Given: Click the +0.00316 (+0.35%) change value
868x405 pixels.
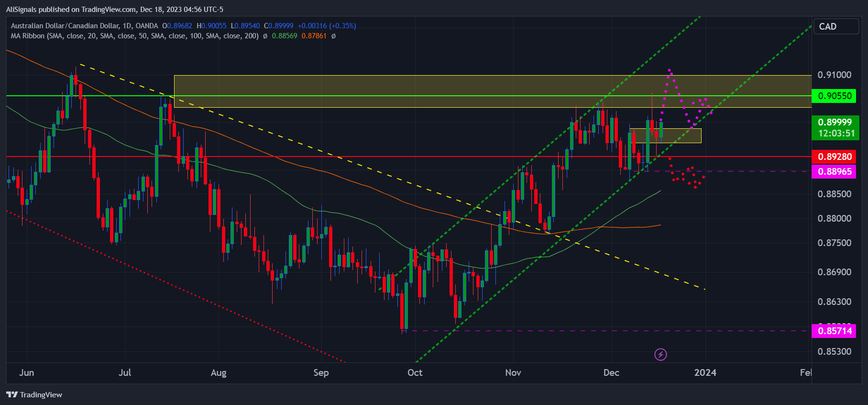Looking at the screenshot, I should click(327, 26).
